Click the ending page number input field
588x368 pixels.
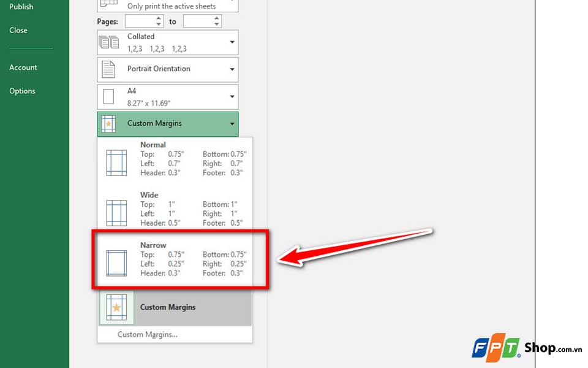pyautogui.click(x=199, y=21)
